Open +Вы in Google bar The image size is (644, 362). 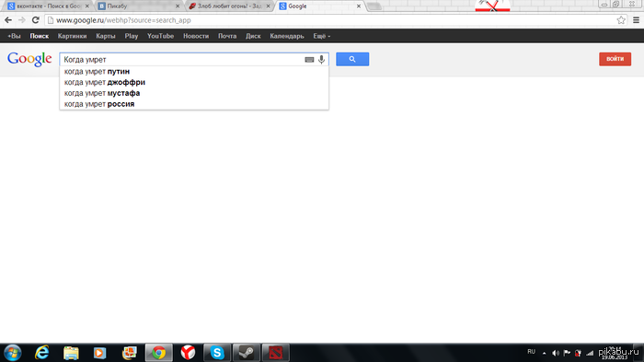[14, 36]
